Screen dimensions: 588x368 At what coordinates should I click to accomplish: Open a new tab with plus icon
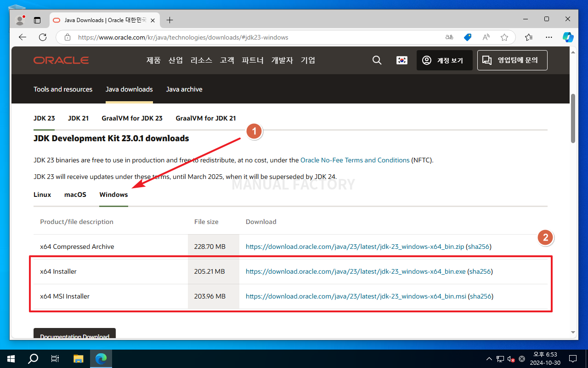click(170, 20)
